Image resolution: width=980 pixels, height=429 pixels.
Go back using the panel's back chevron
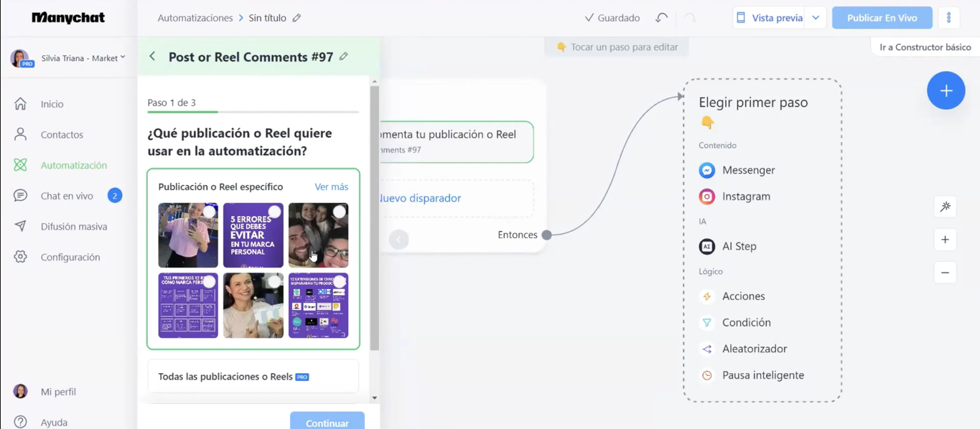click(151, 56)
